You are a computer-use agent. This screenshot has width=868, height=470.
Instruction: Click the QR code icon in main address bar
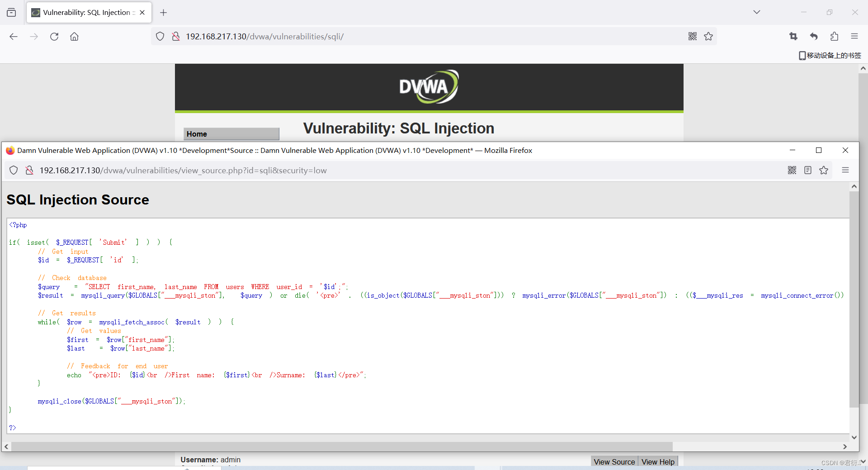(693, 36)
